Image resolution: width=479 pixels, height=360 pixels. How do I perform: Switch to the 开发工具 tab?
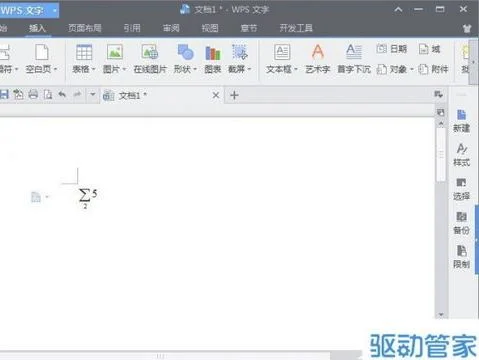click(x=296, y=28)
